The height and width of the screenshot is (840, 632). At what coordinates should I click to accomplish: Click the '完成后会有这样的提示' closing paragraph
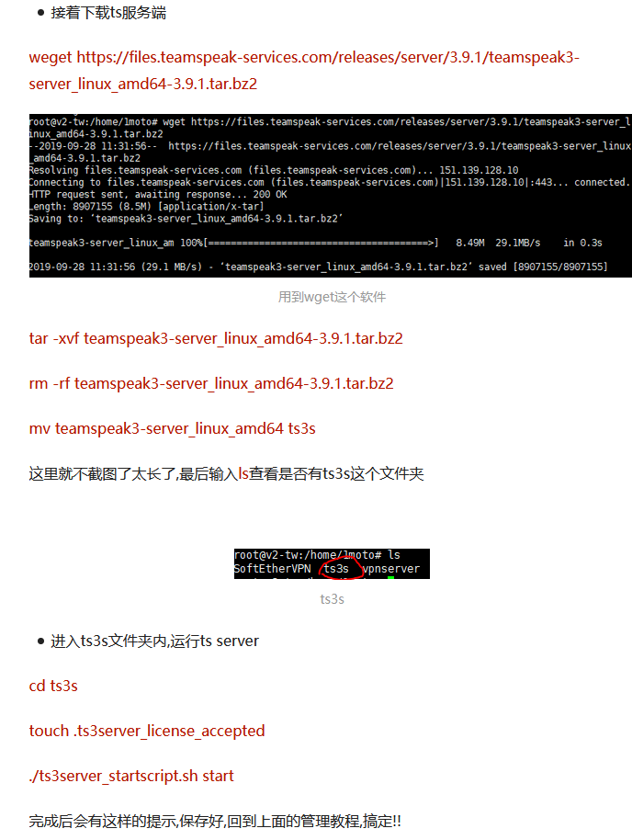tap(215, 821)
